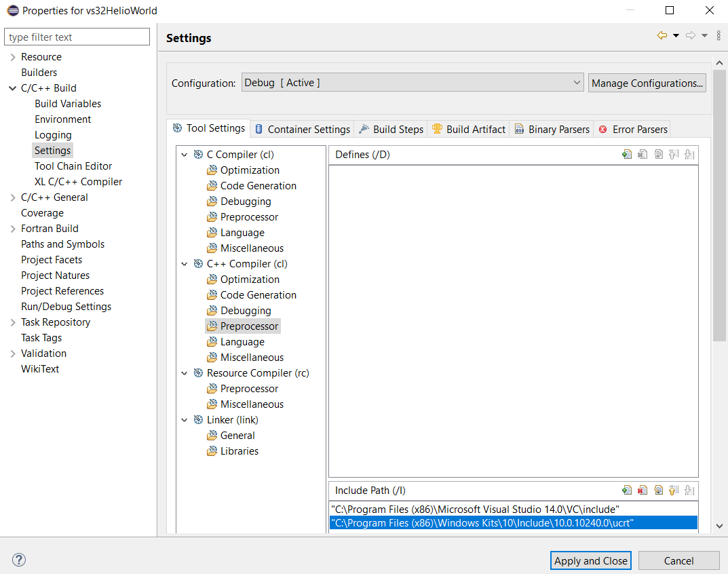Click the Eclipse icon in title bar
Image resolution: width=728 pixels, height=574 pixels.
tap(12, 10)
